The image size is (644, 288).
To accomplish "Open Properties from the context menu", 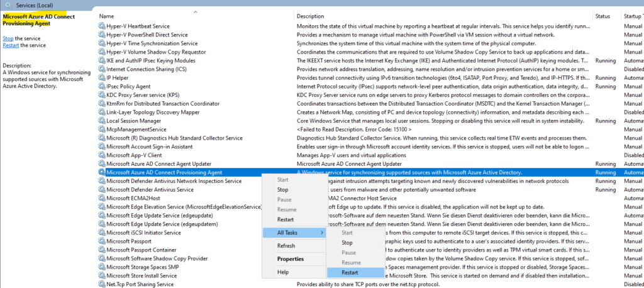I will [x=291, y=259].
